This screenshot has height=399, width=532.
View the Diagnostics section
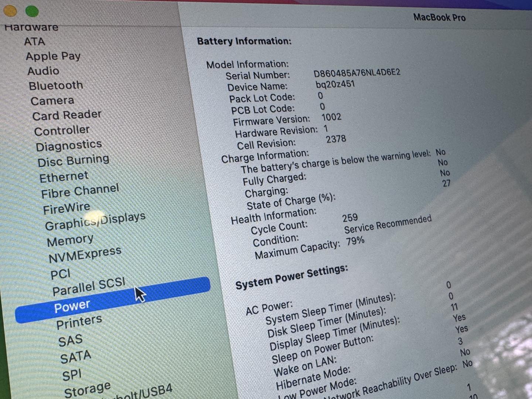(69, 146)
